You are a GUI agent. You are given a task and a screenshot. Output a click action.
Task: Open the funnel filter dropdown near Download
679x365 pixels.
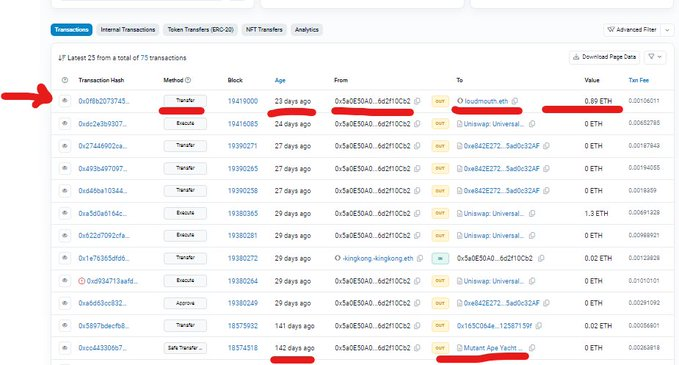click(654, 57)
